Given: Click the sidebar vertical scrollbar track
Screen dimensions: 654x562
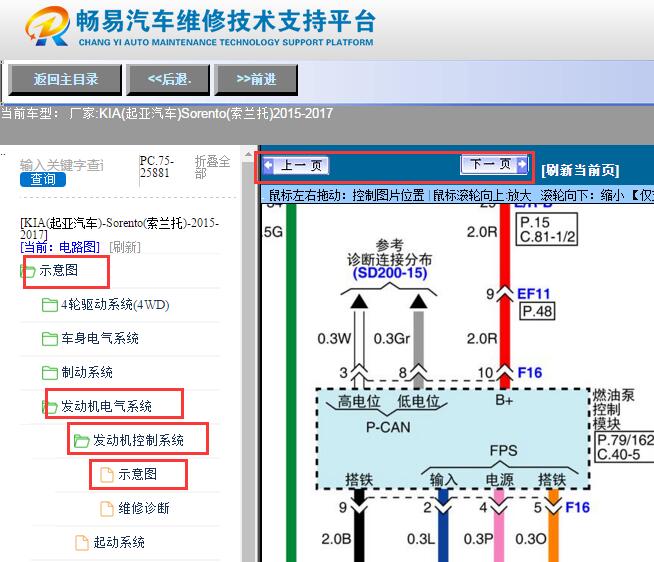Looking at the screenshot, I should tap(248, 359).
